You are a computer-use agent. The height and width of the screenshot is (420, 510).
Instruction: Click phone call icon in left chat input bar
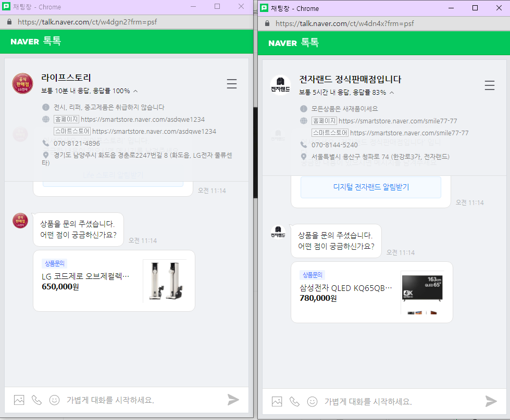point(36,400)
